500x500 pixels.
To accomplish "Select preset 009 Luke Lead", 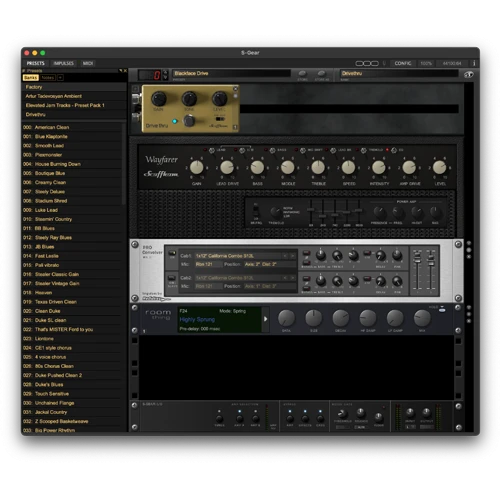I will (x=72, y=210).
